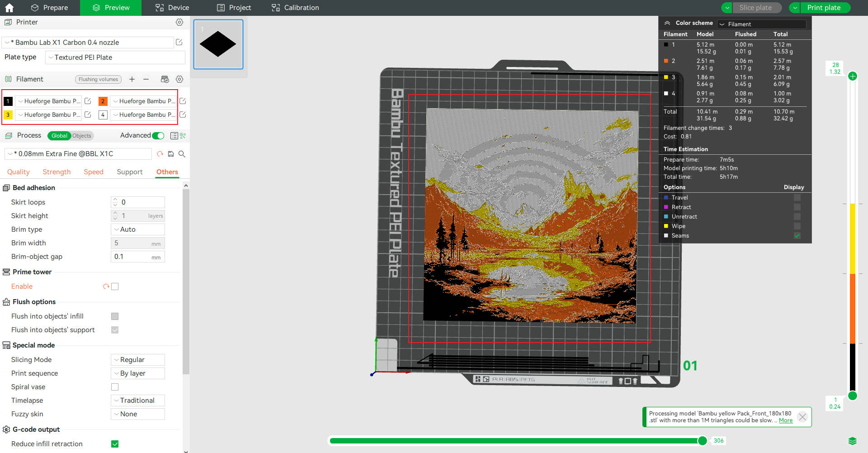Open the Plate type dropdown
The width and height of the screenshot is (868, 453).
click(115, 57)
